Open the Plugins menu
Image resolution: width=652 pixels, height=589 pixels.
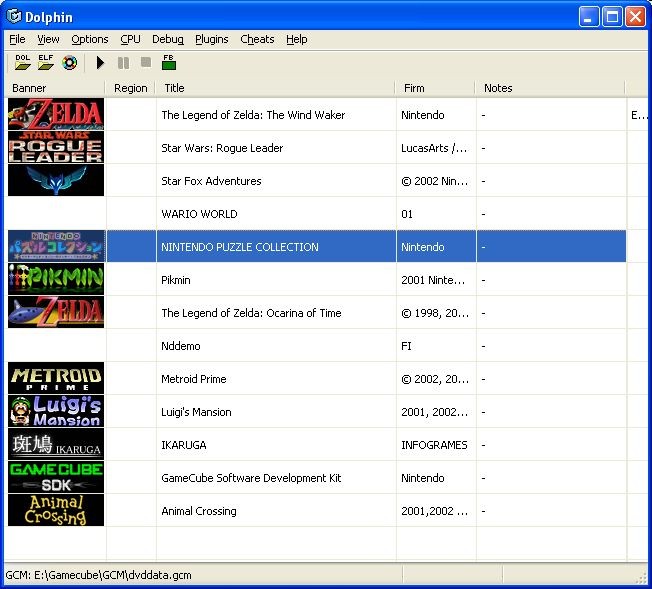tap(212, 39)
